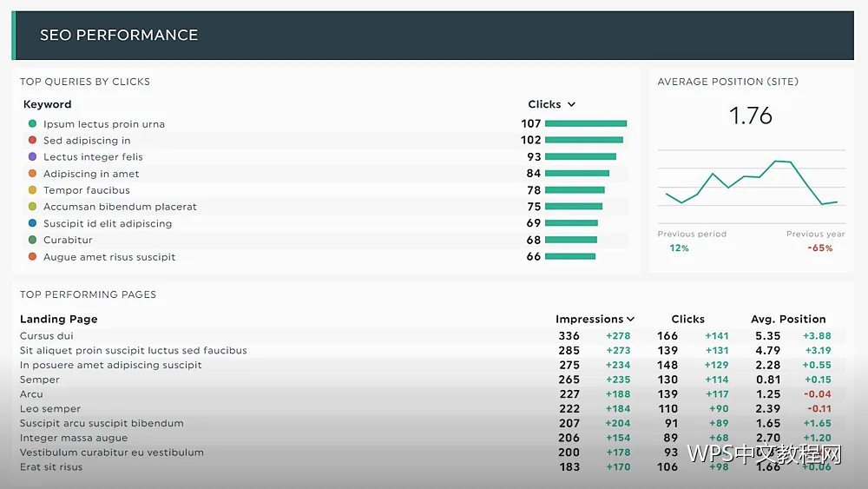Click the TOP PERFORMING PAGES heading

(x=88, y=294)
